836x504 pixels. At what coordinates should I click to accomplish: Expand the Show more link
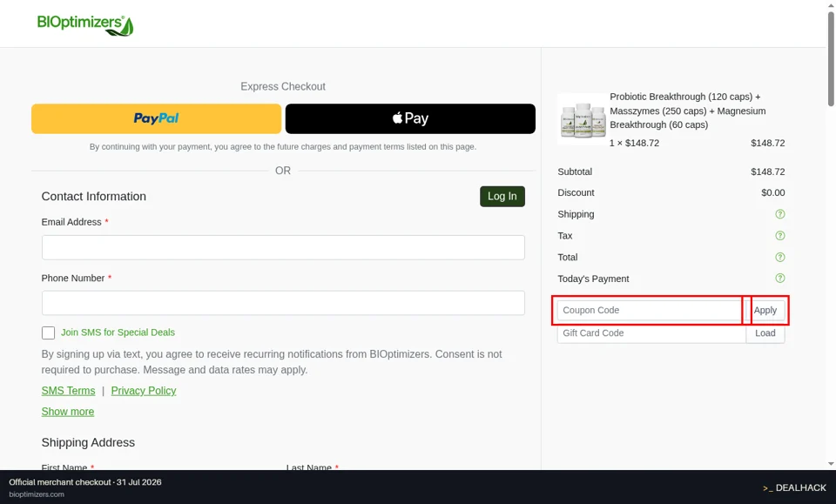68,412
